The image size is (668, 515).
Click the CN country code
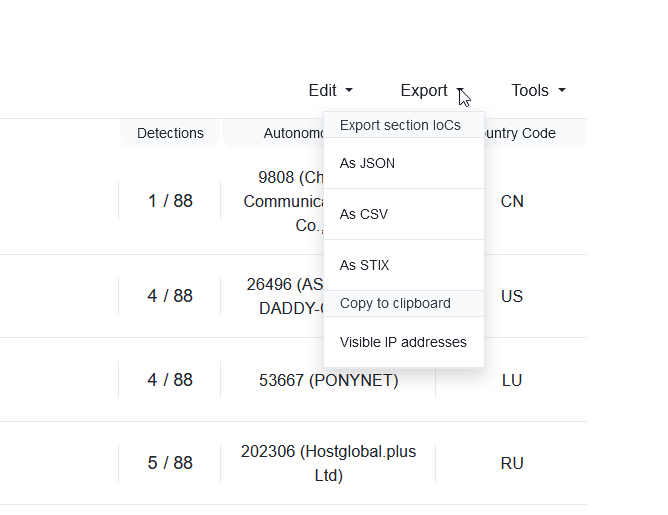tap(512, 201)
